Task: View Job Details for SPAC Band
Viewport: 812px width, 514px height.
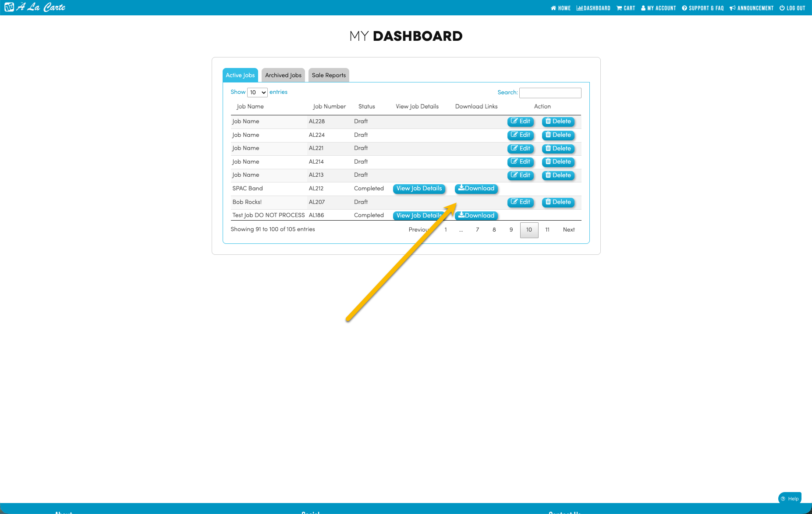Action: pyautogui.click(x=419, y=189)
